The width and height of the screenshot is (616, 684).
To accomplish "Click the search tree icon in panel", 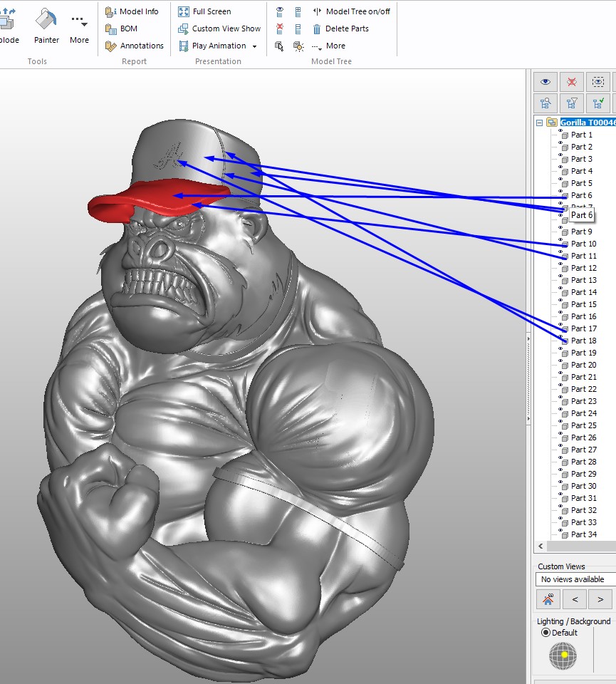I will [545, 103].
